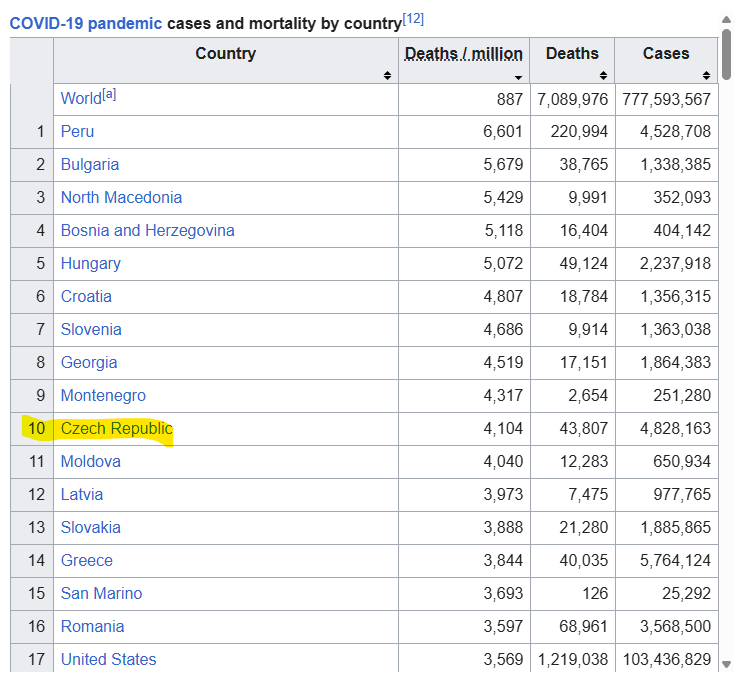This screenshot has width=740, height=692.
Task: Open Latvia country link
Action: (x=82, y=495)
